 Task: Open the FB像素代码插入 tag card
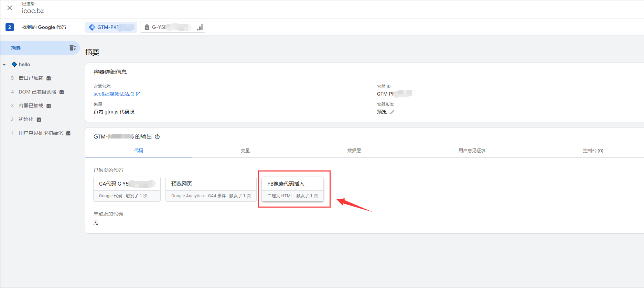click(x=292, y=189)
